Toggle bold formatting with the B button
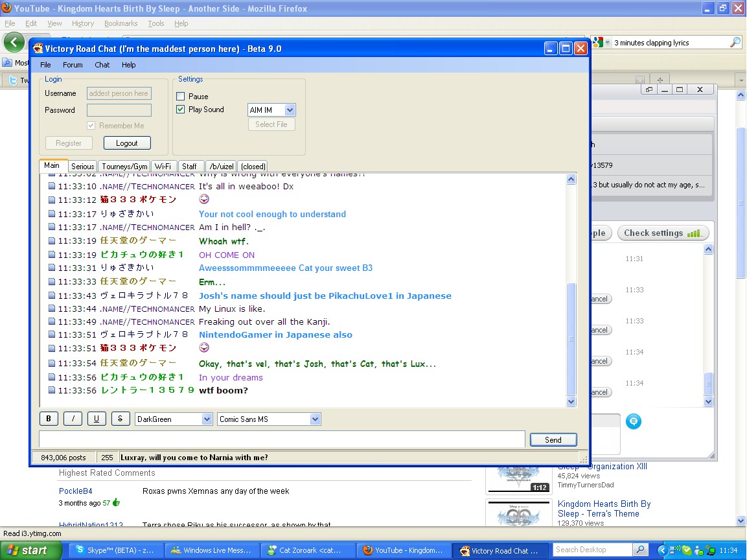The height and width of the screenshot is (560, 747). pos(49,419)
